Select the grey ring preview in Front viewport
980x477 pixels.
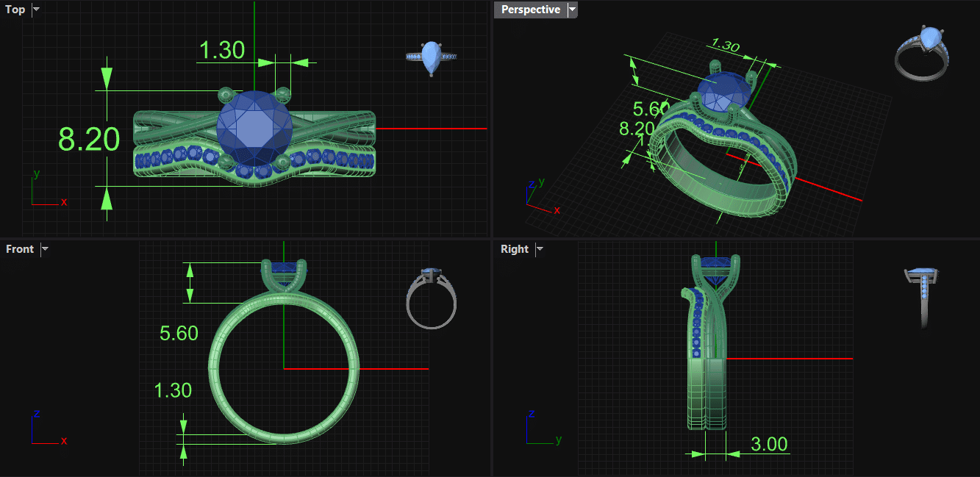(x=432, y=297)
